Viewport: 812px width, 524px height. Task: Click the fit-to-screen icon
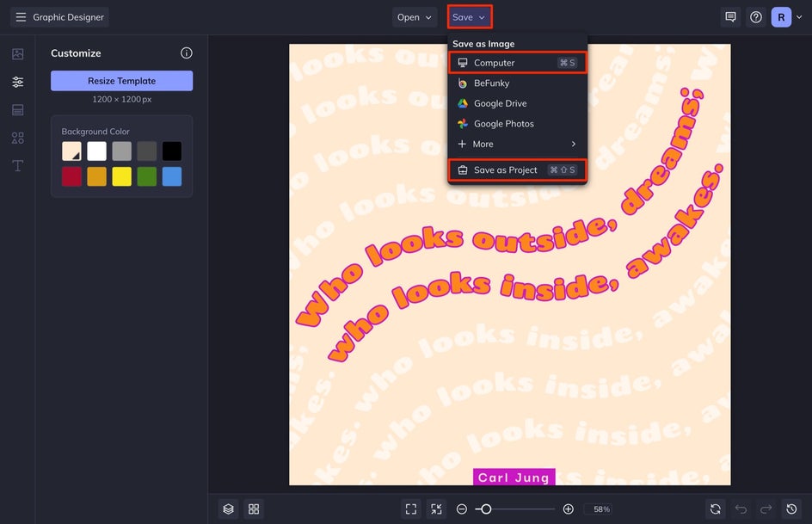[x=410, y=509]
